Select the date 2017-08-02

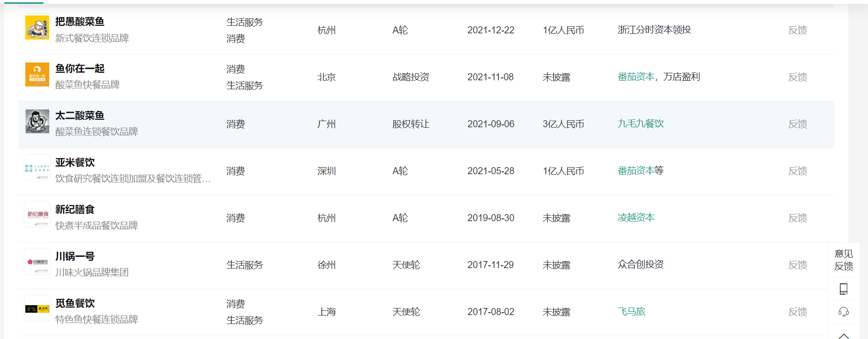491,312
